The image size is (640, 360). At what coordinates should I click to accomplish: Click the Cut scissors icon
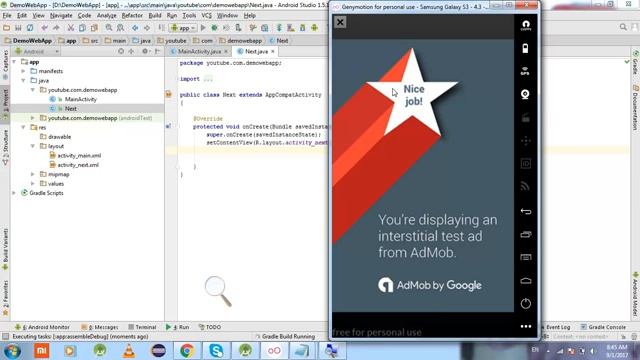(71, 28)
